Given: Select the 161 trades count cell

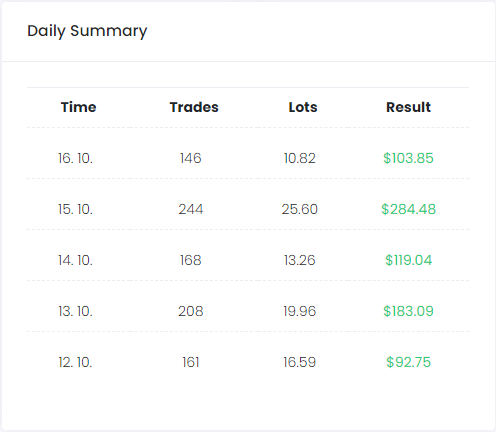Looking at the screenshot, I should (x=191, y=362).
